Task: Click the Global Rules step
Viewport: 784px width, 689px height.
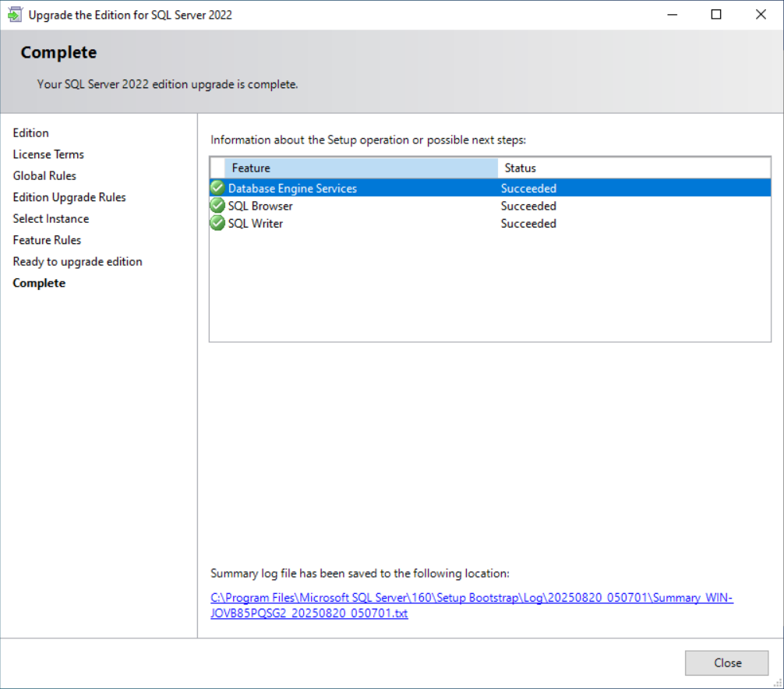Action: 44,176
